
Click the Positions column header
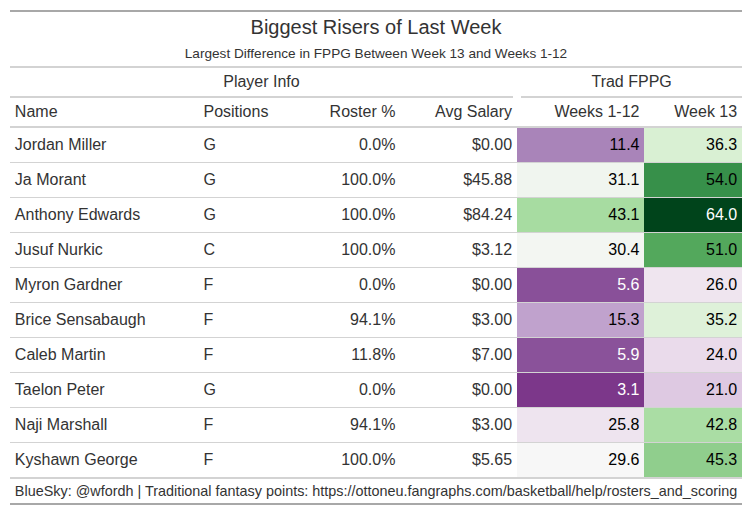236,112
